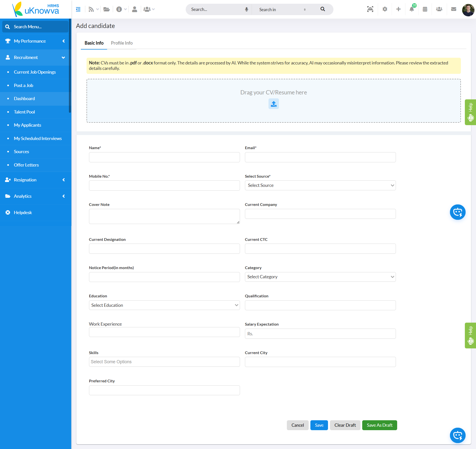Open the chatbot assistant bubble
476x449 pixels.
457,212
